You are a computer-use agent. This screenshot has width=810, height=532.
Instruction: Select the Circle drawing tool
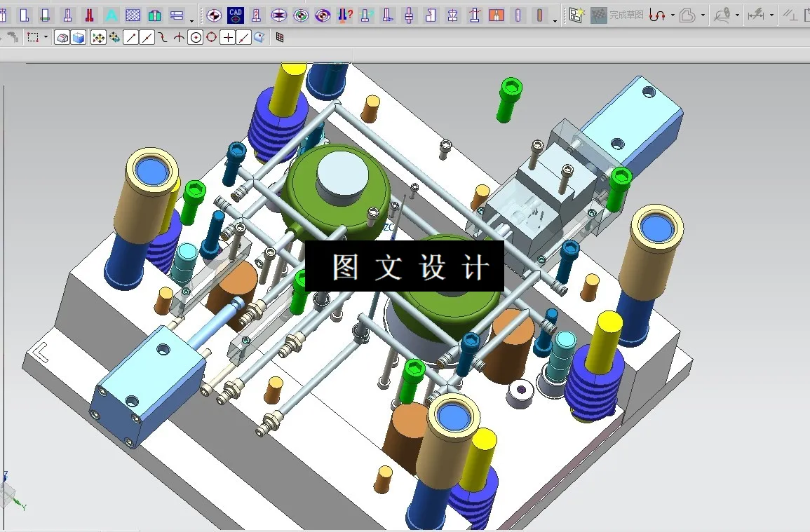[x=196, y=37]
